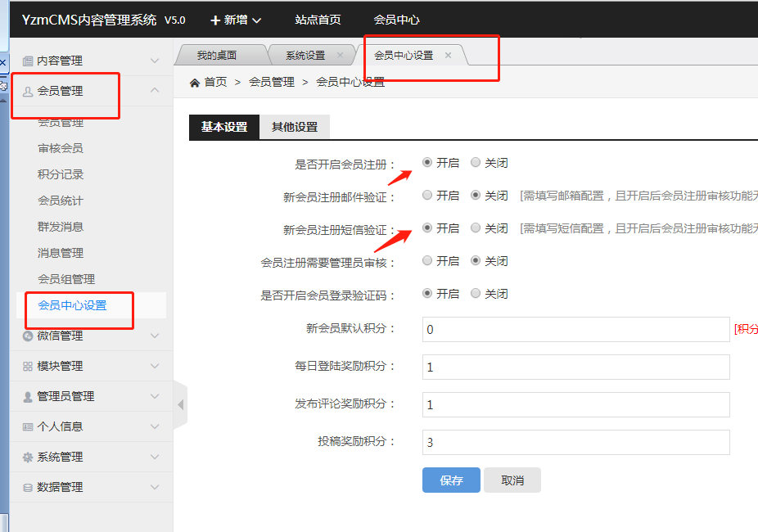Enable 新会员注册邮件验证 with 开启
The image size is (758, 532).
point(427,196)
